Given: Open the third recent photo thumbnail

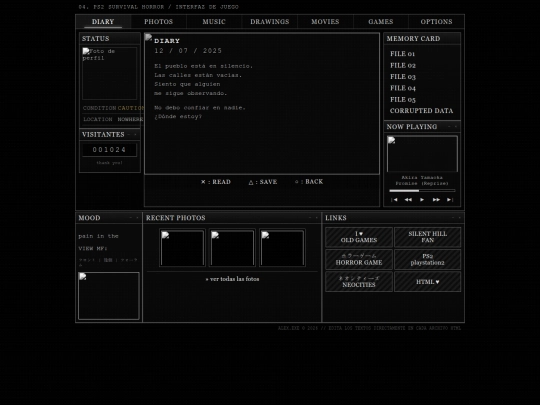Looking at the screenshot, I should click(x=282, y=248).
